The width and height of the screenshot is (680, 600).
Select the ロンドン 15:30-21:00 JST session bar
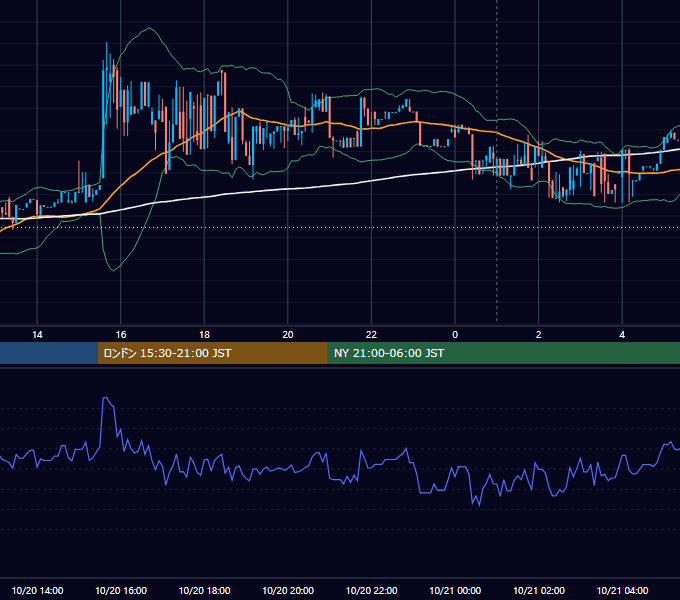pos(212,353)
